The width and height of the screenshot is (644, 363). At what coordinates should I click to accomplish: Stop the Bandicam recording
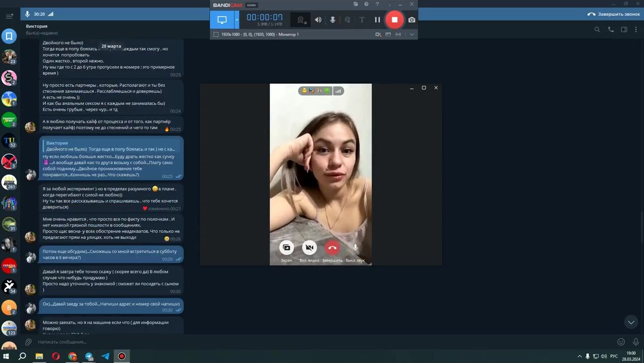click(x=394, y=20)
